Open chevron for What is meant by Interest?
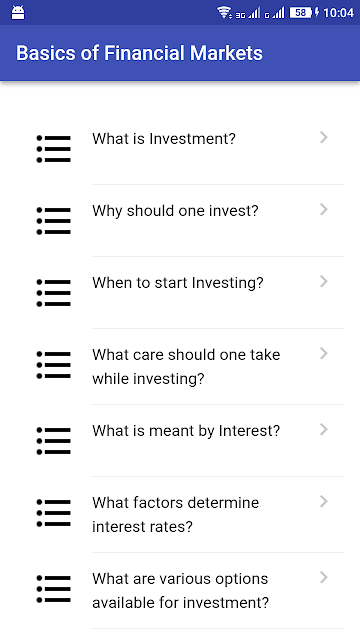Image resolution: width=360 pixels, height=640 pixels. point(324,429)
